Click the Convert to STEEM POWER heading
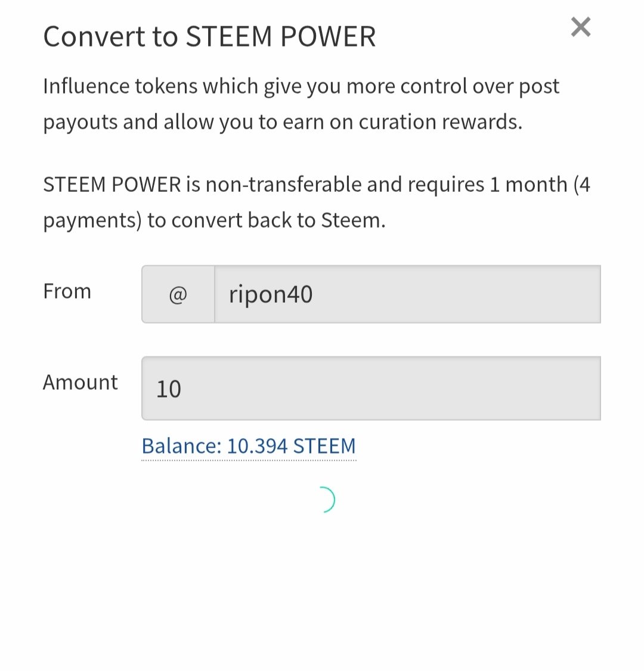 209,36
